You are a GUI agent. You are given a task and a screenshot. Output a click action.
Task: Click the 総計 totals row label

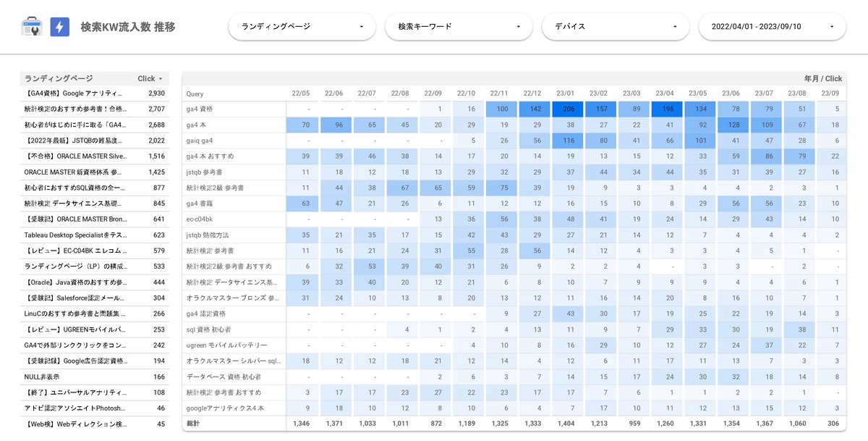tap(192, 424)
